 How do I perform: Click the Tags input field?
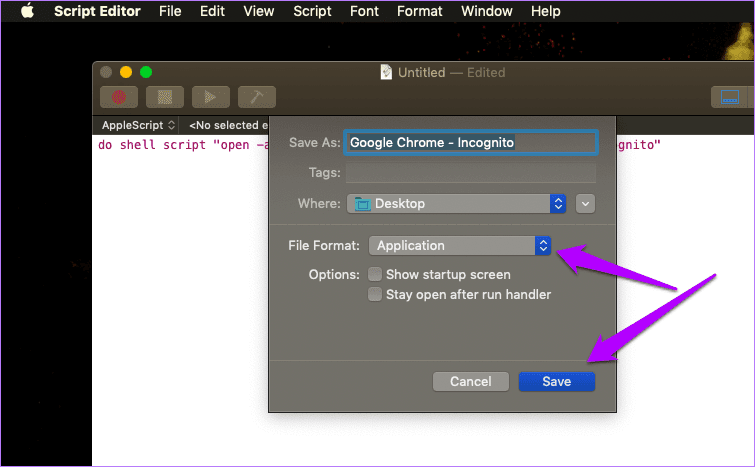[471, 172]
